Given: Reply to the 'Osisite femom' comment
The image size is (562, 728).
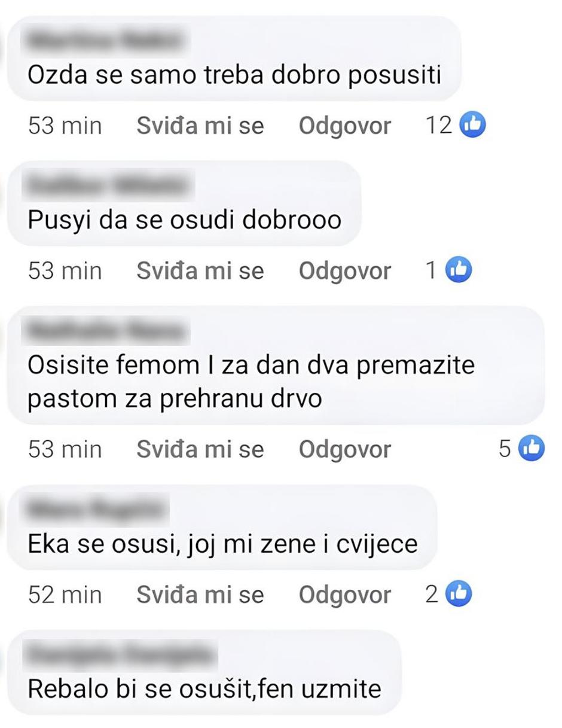Looking at the screenshot, I should click(345, 449).
